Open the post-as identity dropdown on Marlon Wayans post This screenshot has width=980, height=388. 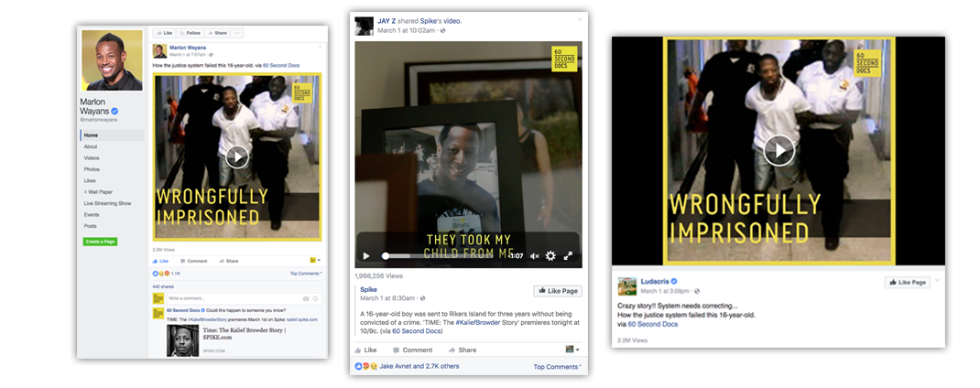[315, 260]
